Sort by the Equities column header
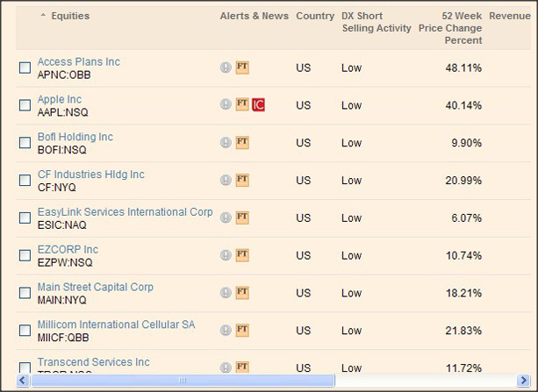 click(70, 16)
